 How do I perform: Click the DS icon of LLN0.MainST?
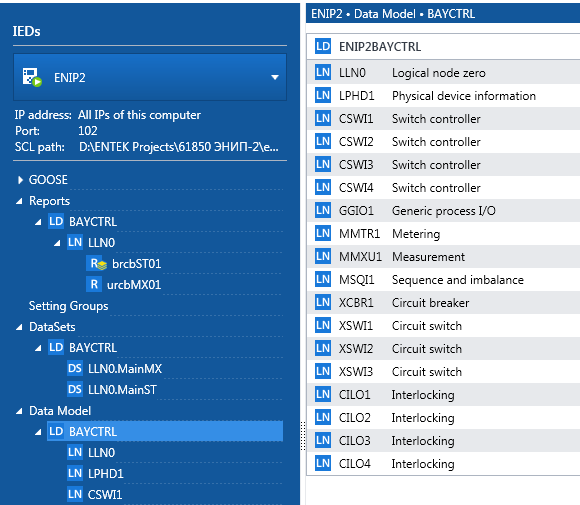tap(75, 389)
